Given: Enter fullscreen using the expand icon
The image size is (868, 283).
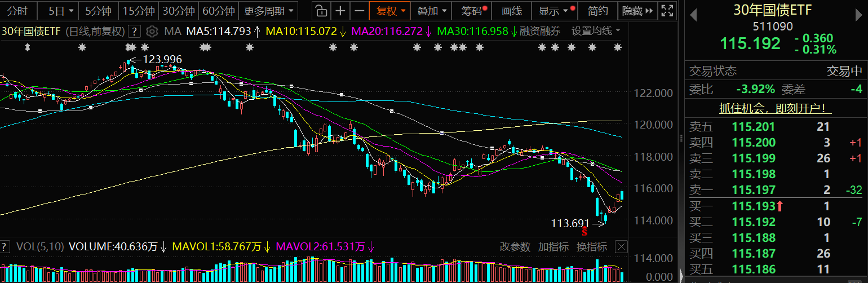Looking at the screenshot, I should click(x=667, y=11).
